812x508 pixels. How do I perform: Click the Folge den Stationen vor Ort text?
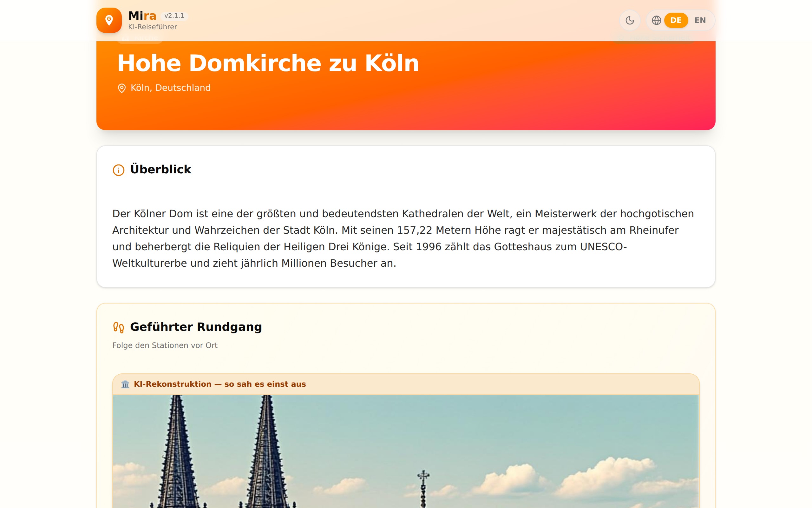165,345
